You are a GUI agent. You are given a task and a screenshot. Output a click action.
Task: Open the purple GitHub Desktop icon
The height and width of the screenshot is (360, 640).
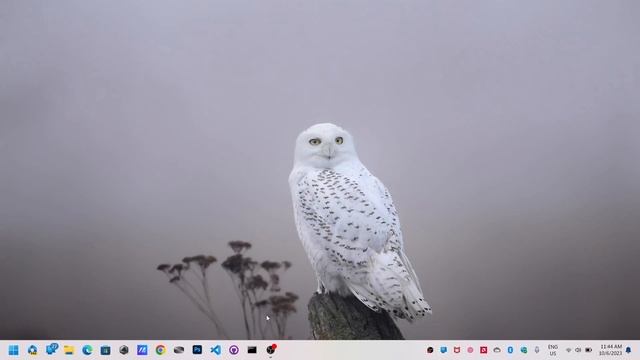(x=234, y=350)
